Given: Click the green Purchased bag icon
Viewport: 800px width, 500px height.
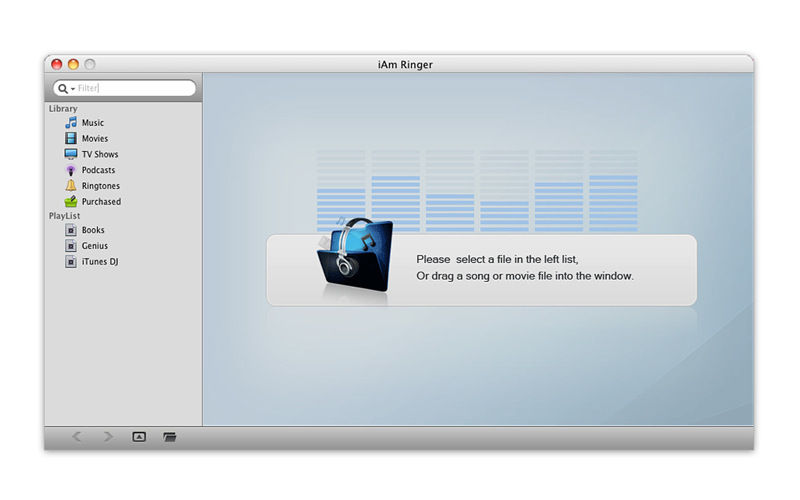Looking at the screenshot, I should click(x=71, y=202).
